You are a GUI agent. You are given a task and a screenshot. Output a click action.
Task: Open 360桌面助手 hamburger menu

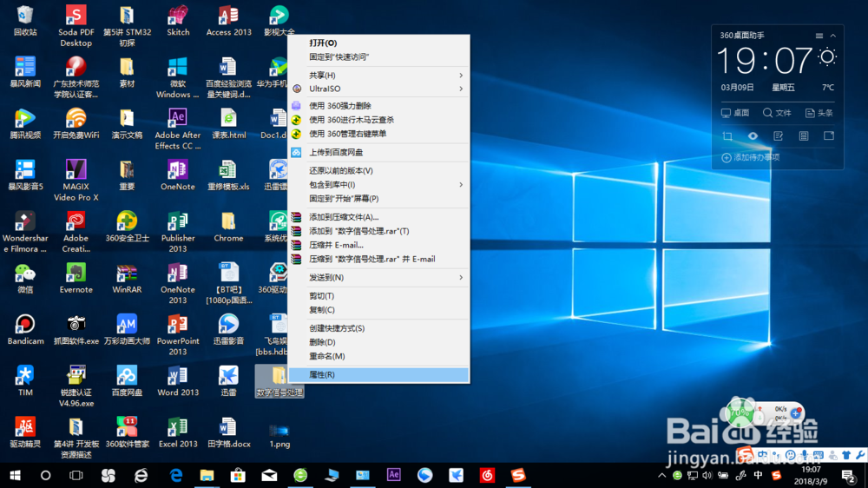[x=819, y=36]
